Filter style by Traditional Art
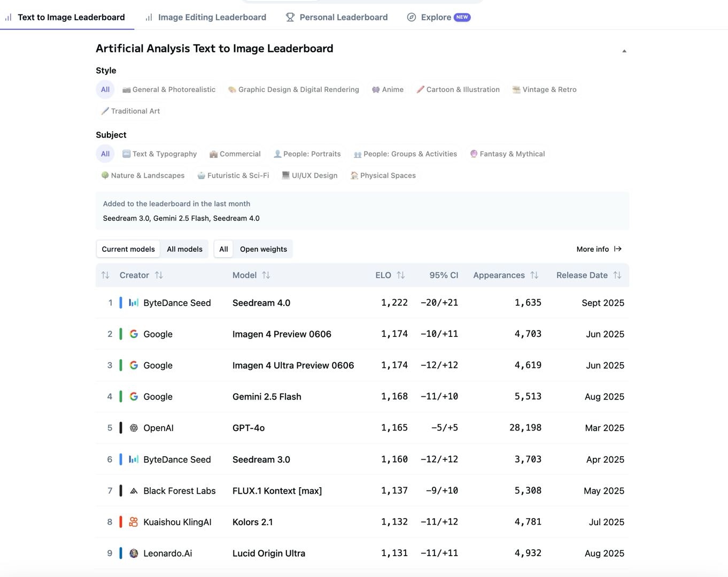Viewport: 728px width, 577px height. [x=130, y=111]
